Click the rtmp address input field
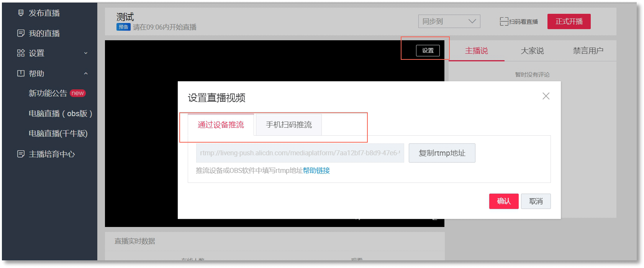The image size is (644, 268). tap(300, 153)
